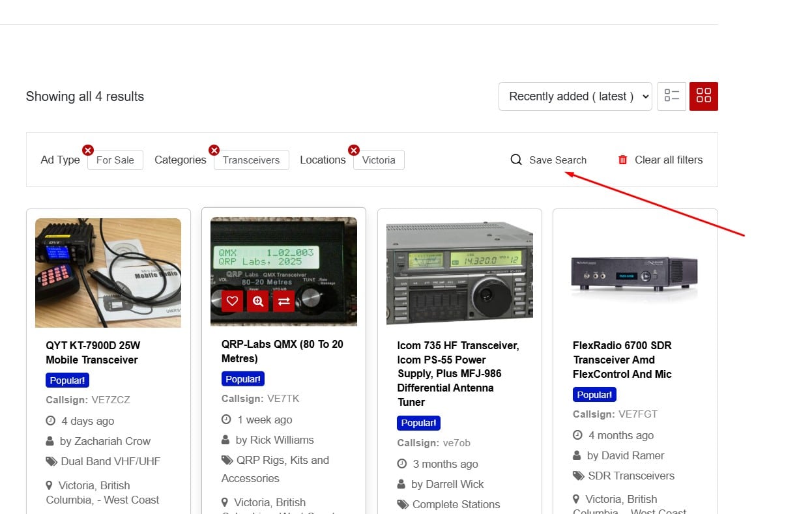The image size is (812, 514).
Task: Open the Icom 735 listing image
Action: (459, 272)
